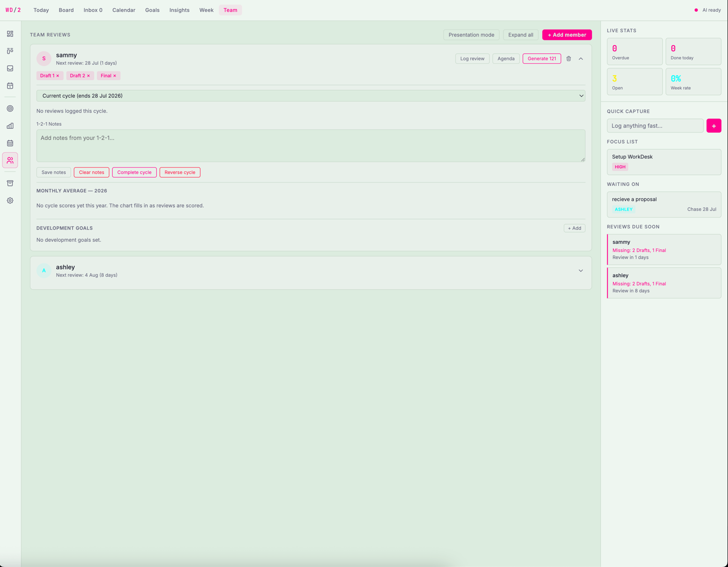The height and width of the screenshot is (567, 728).
Task: Remove the Draft 1 tag
Action: tap(58, 76)
